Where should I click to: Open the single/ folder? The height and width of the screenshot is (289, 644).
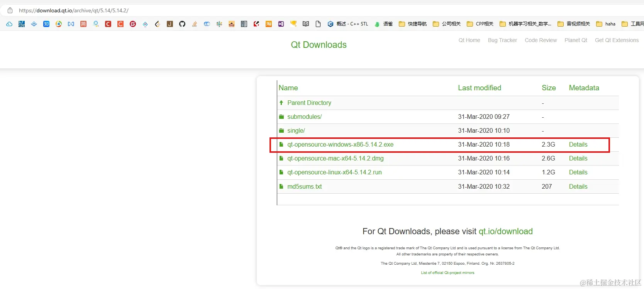296,130
